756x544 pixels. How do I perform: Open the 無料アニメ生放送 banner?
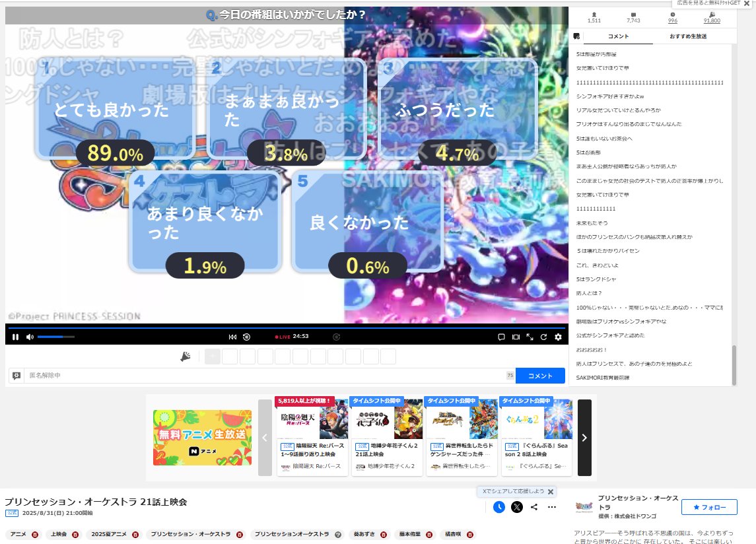coord(202,438)
